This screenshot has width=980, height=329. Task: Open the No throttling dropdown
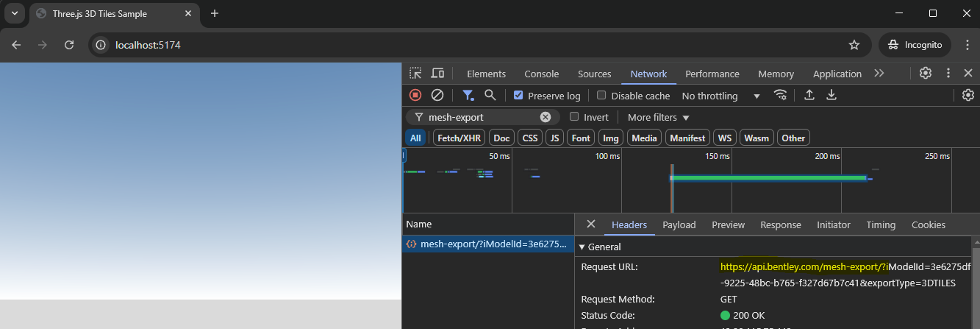(x=720, y=96)
